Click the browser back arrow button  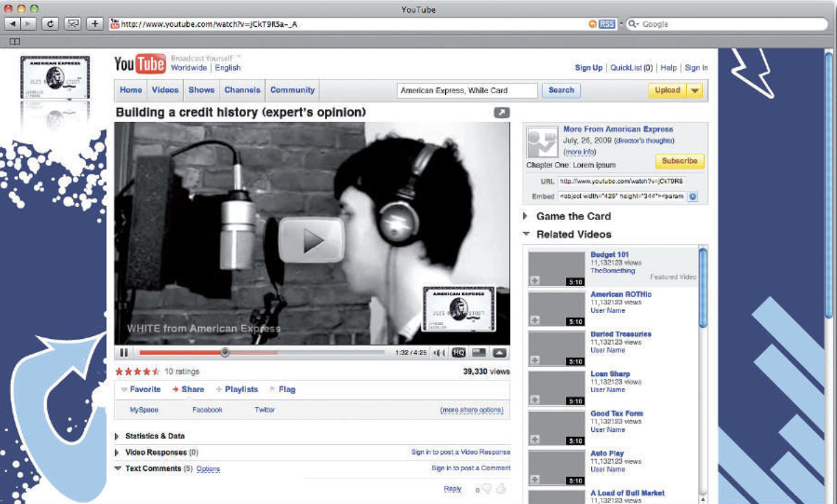[x=12, y=24]
